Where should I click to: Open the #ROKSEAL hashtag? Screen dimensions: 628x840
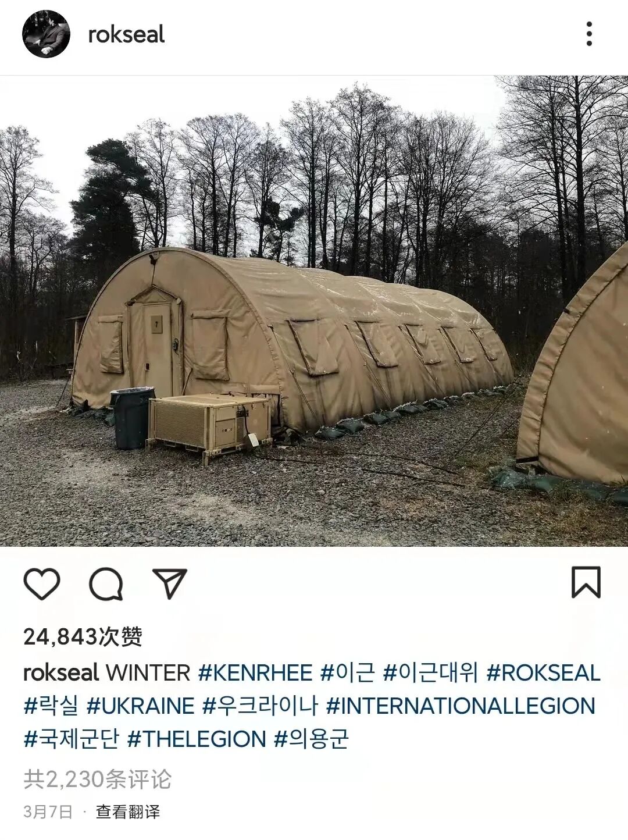pos(543,673)
